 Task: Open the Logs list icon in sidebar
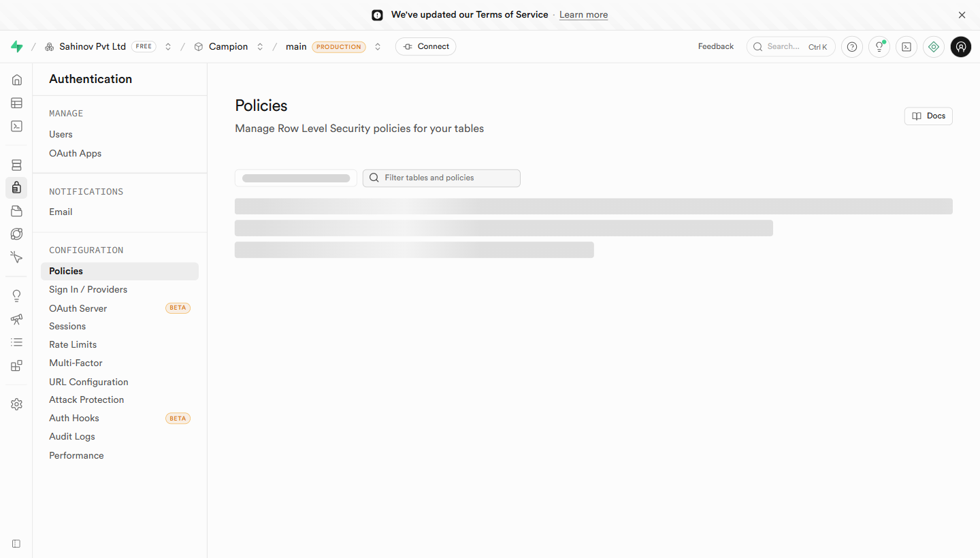[16, 342]
